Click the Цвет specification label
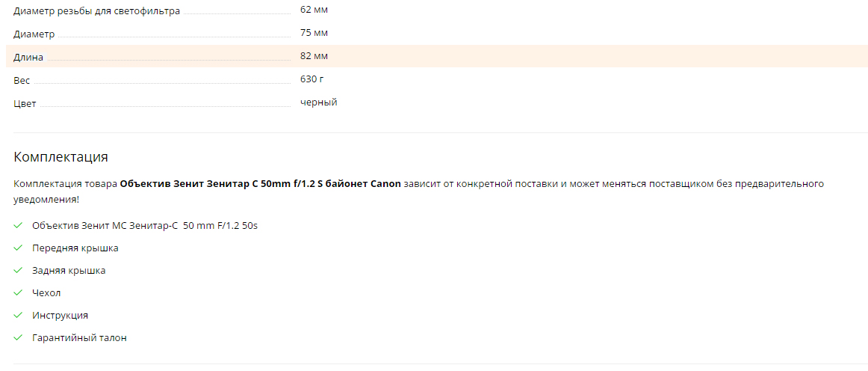 tap(25, 104)
